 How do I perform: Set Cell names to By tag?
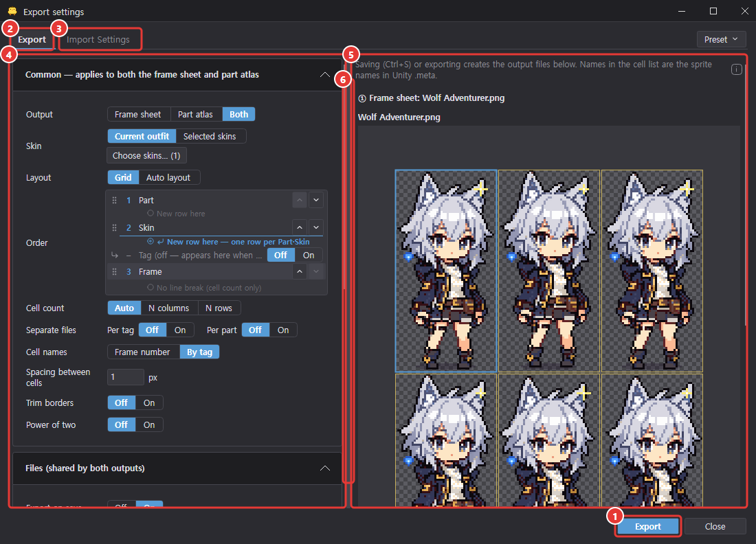pos(199,352)
